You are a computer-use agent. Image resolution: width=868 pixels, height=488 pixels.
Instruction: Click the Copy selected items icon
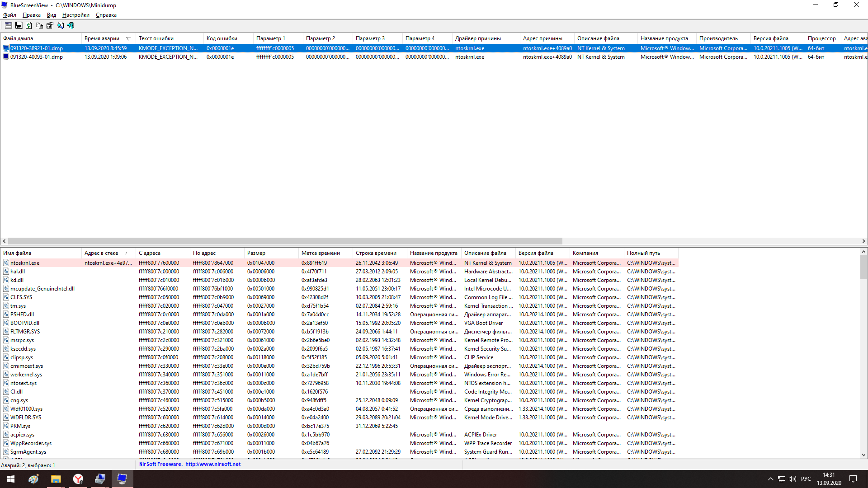pos(39,26)
